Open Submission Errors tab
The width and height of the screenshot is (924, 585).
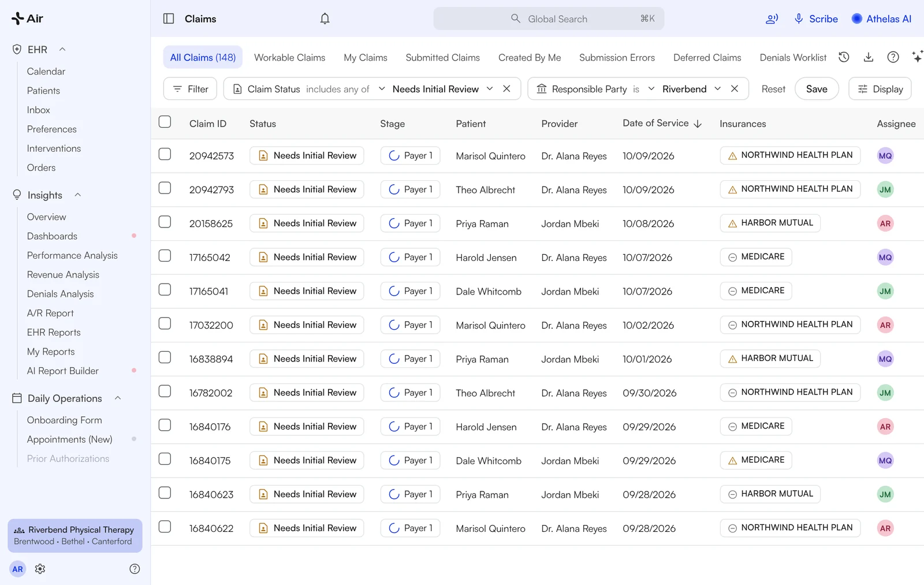[x=617, y=58]
